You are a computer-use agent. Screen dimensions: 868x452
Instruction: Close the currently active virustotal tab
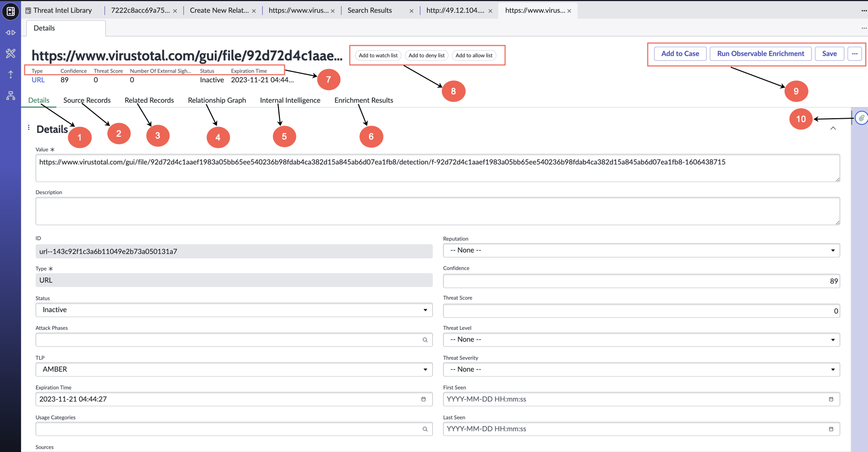(569, 11)
